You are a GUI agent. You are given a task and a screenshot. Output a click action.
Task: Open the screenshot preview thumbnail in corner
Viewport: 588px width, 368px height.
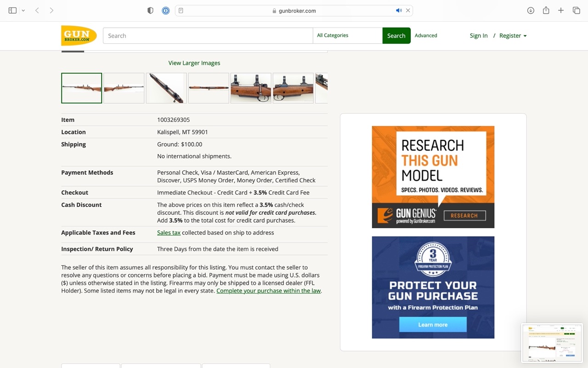(x=552, y=343)
